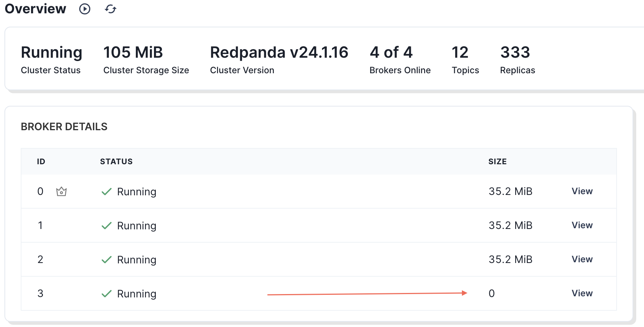Image resolution: width=644 pixels, height=327 pixels.
Task: Open View link for broker 2
Action: [582, 259]
